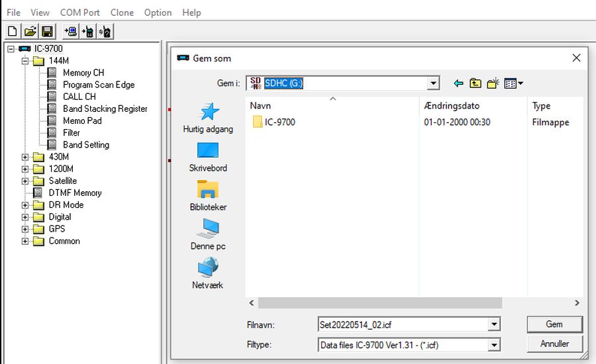Open the Filtype dropdown arrow

pos(494,345)
